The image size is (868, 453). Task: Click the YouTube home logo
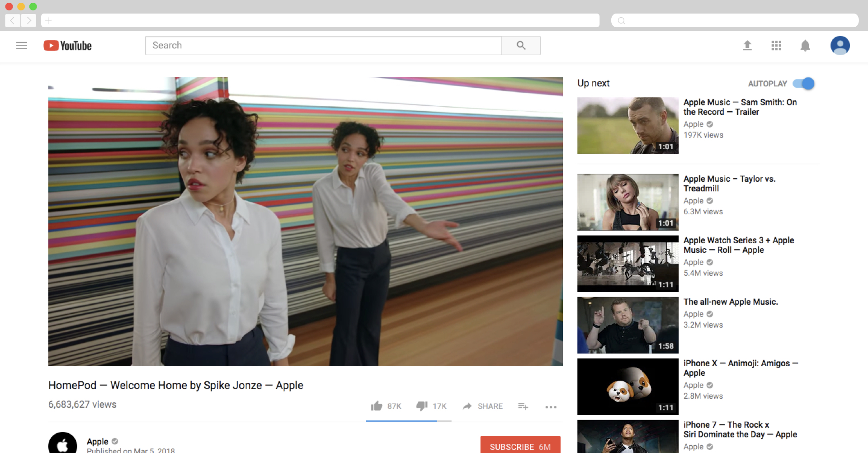coord(67,45)
